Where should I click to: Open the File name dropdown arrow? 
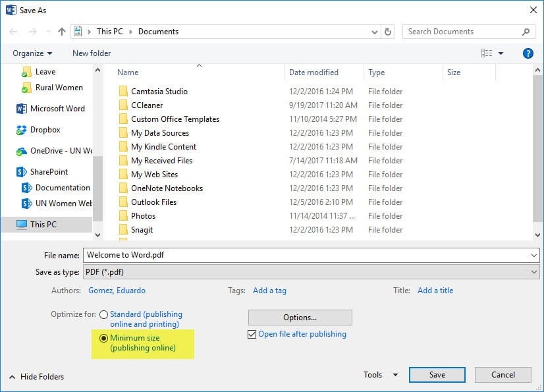tap(534, 255)
